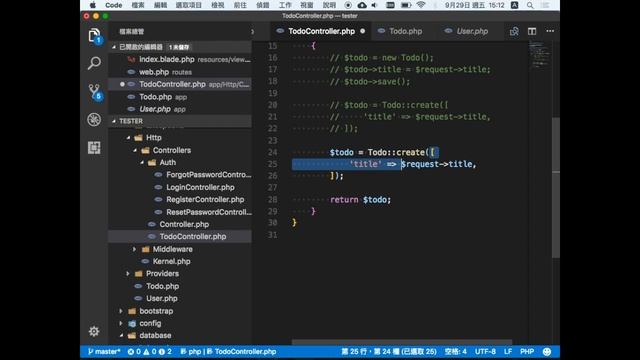Change end of line sequence LF
The height and width of the screenshot is (360, 640).
(x=508, y=351)
